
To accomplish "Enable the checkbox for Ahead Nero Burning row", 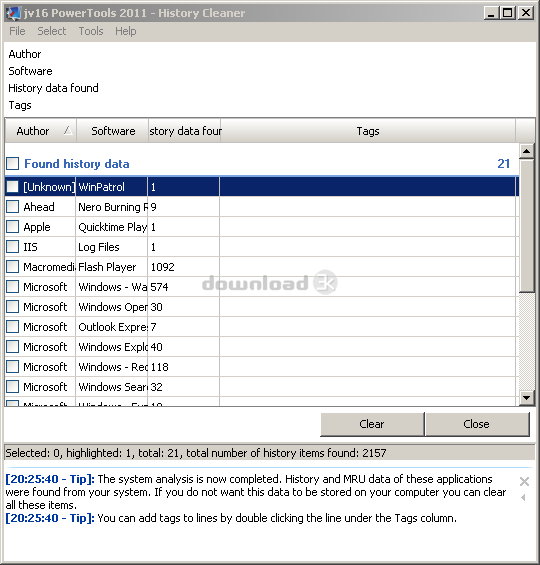I will tap(13, 207).
